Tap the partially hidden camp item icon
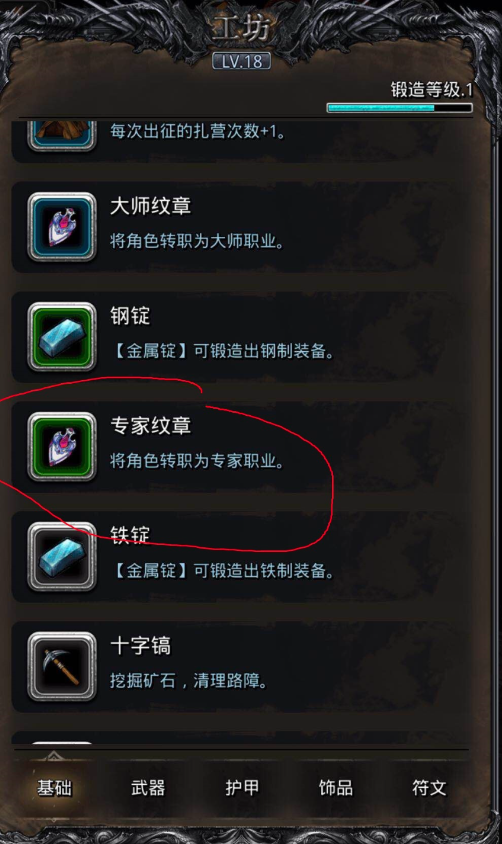The width and height of the screenshot is (502, 844). [62, 136]
